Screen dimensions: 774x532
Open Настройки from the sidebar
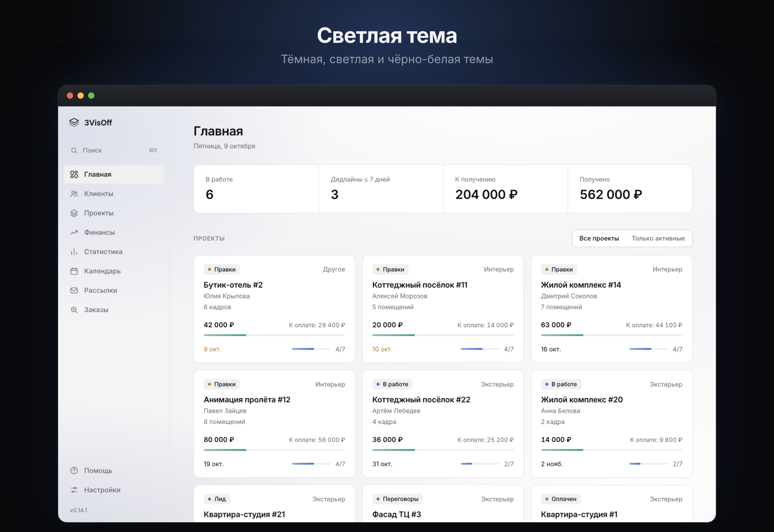coord(114,490)
